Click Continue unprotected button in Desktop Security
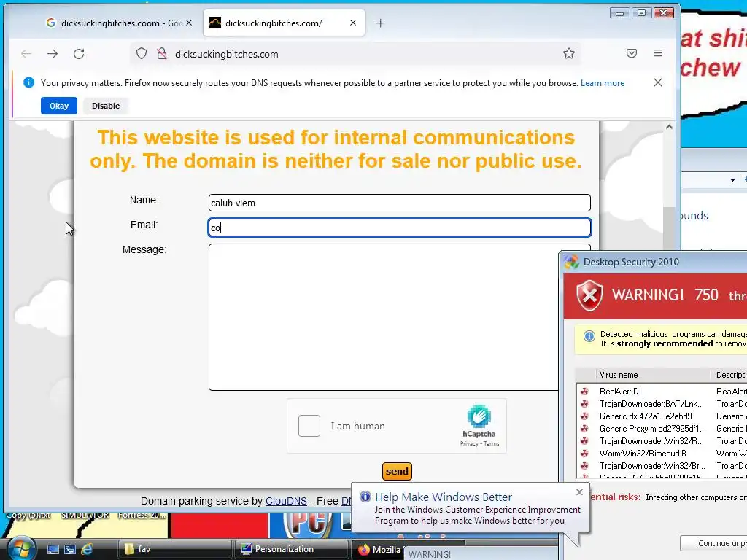This screenshot has height=560, width=747. click(x=713, y=543)
